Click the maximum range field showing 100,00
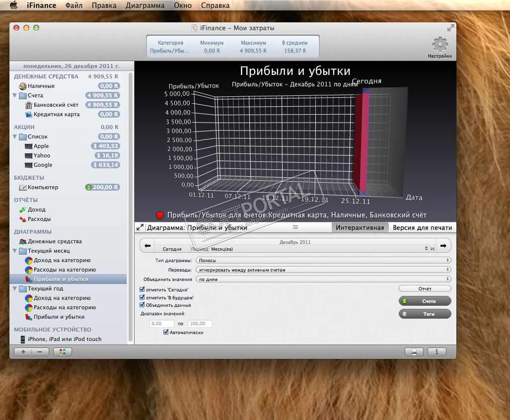Screen dimensions: 510x420 200,324
